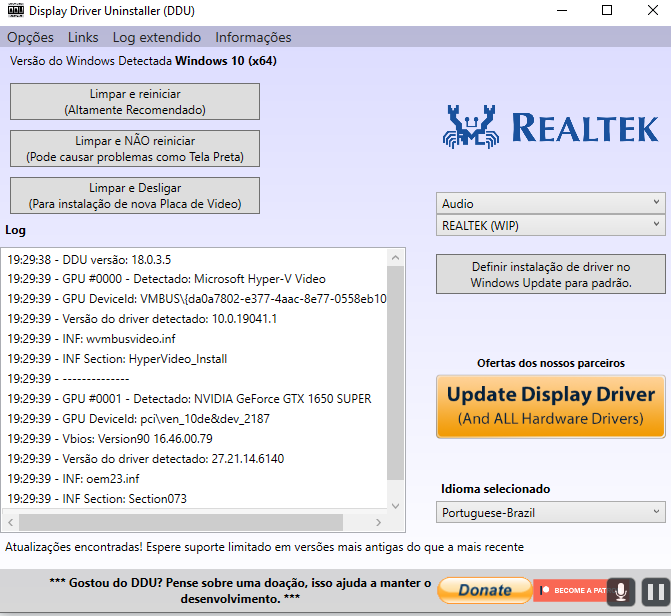
Task: Click the log scroll up arrow
Action: [395, 258]
